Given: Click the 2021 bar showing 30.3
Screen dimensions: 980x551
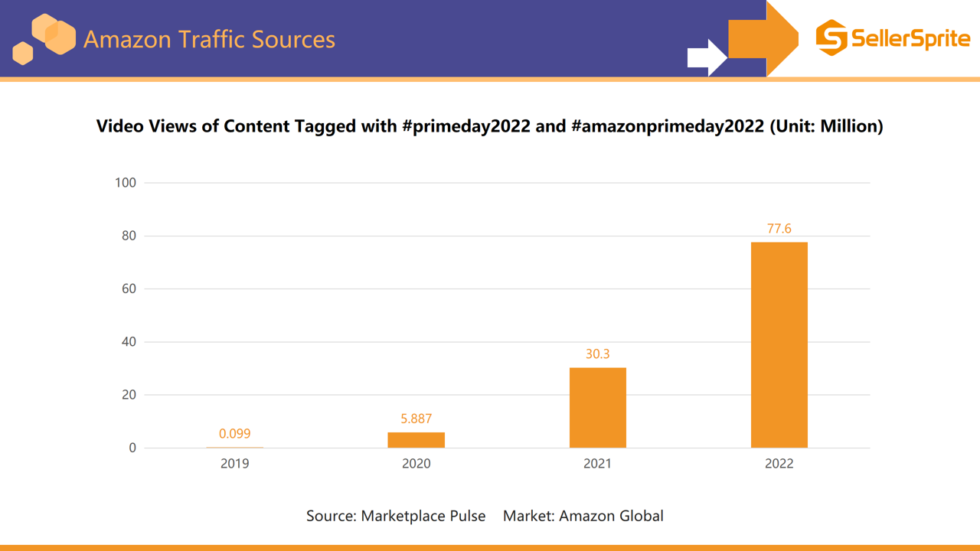Looking at the screenshot, I should tap(598, 407).
